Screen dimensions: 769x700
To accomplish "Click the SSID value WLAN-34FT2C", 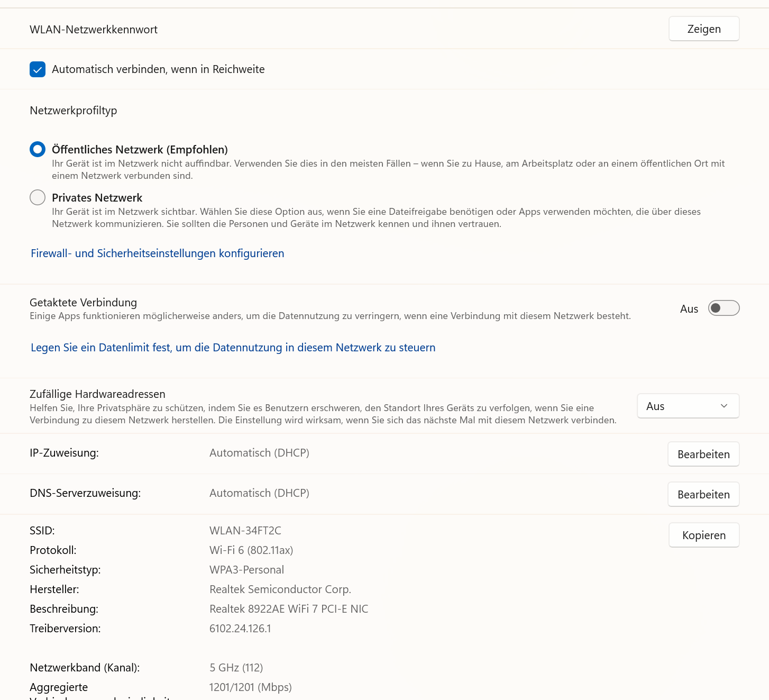I will click(x=245, y=531).
